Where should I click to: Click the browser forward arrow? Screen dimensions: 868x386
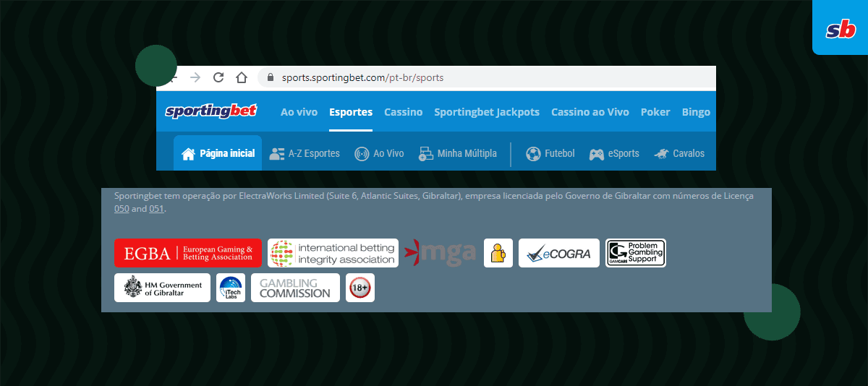point(195,77)
